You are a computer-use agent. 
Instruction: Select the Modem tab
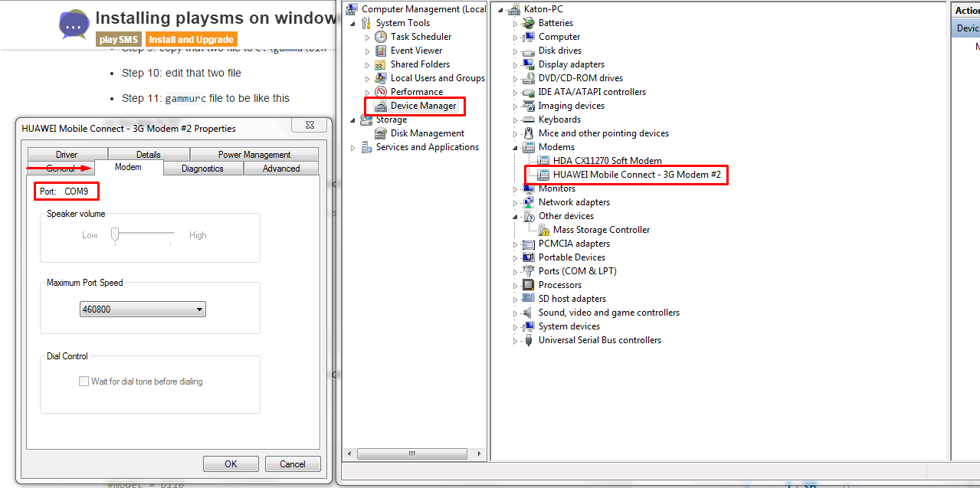(x=128, y=167)
